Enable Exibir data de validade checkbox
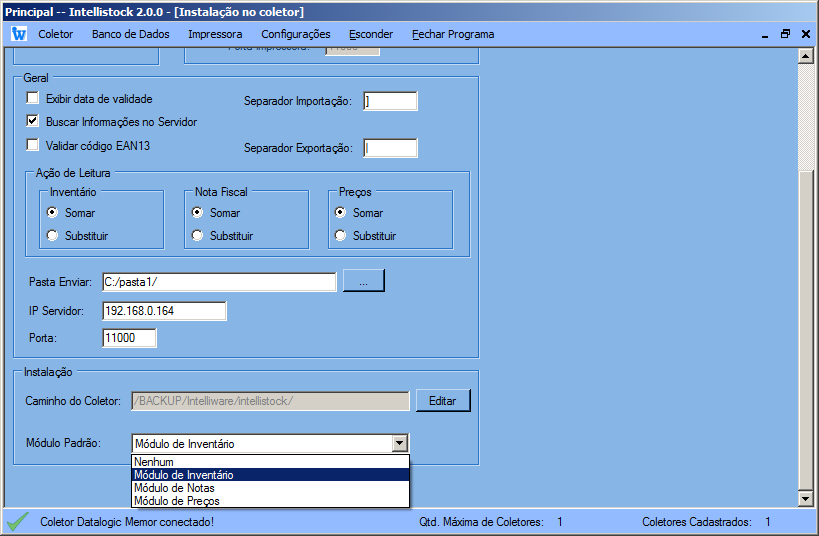The image size is (819, 536). 32,98
